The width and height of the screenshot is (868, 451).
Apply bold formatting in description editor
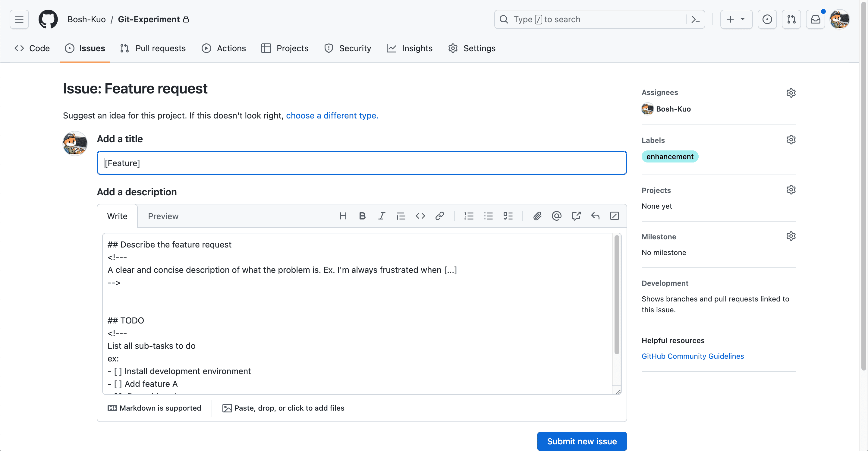tap(362, 216)
